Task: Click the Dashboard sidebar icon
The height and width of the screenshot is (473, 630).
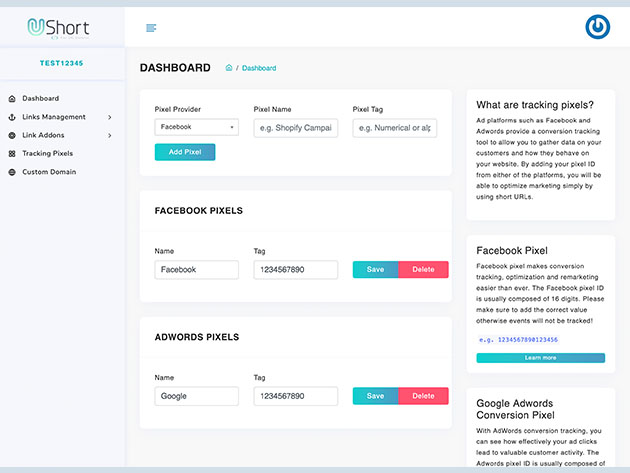Action: (12, 99)
